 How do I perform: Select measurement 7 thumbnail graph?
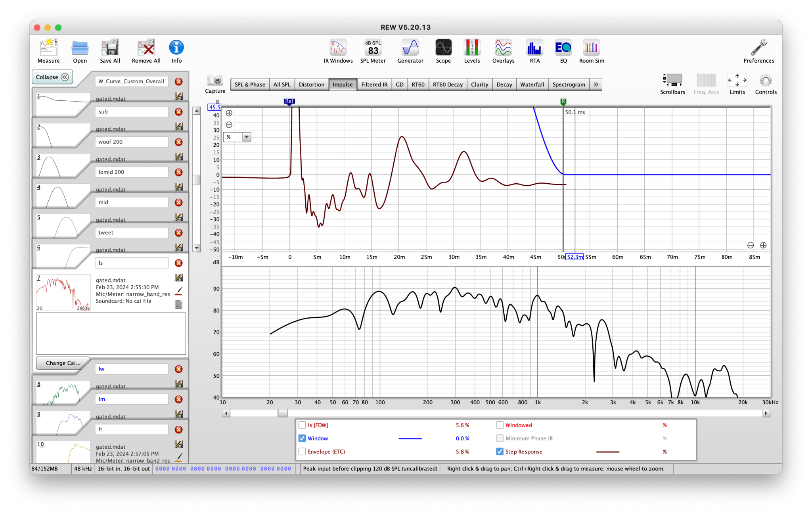63,293
